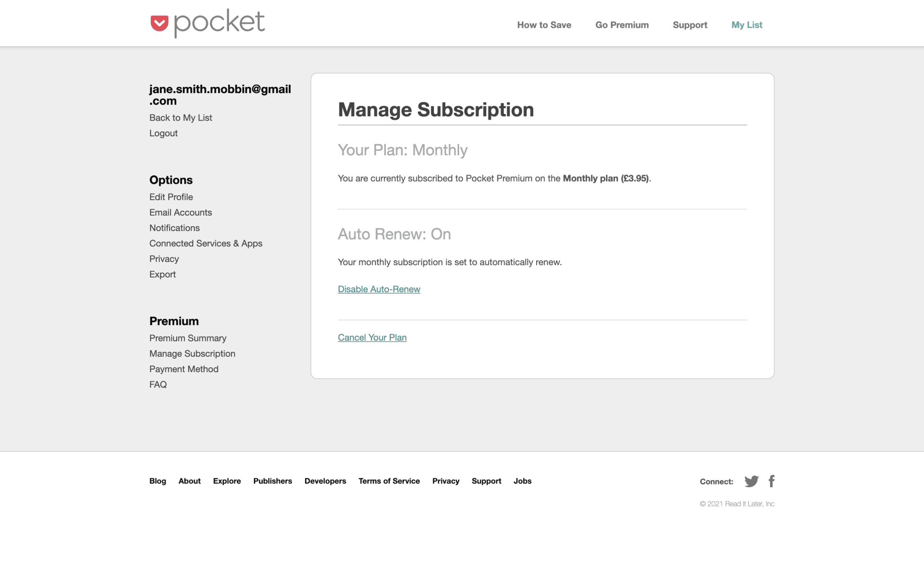924x580 pixels.
Task: Open Pocket's Twitter page icon
Action: coord(751,481)
